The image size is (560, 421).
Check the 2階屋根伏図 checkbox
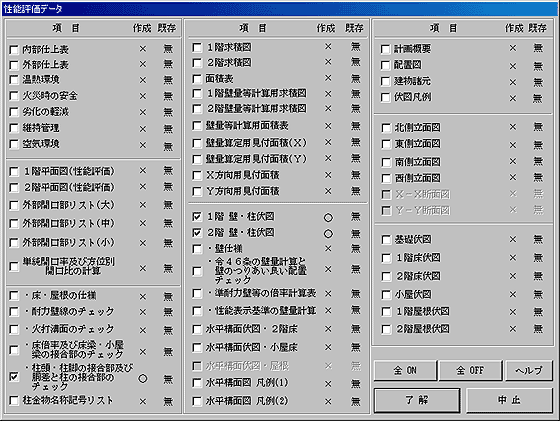pyautogui.click(x=386, y=329)
